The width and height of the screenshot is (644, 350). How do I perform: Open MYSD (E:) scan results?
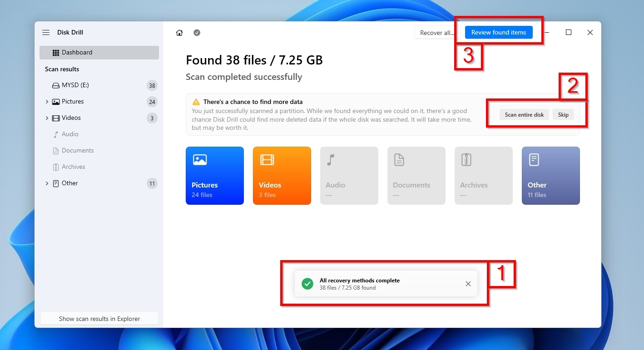(99, 85)
